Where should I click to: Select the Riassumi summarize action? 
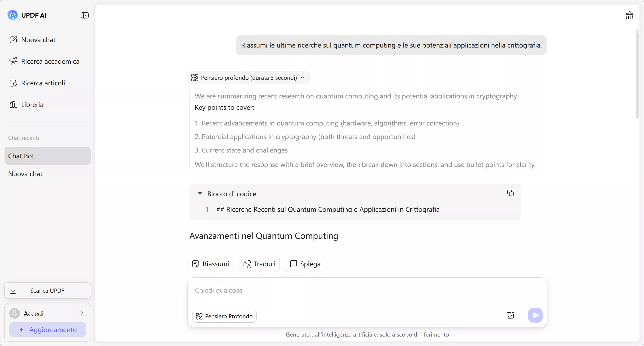210,264
